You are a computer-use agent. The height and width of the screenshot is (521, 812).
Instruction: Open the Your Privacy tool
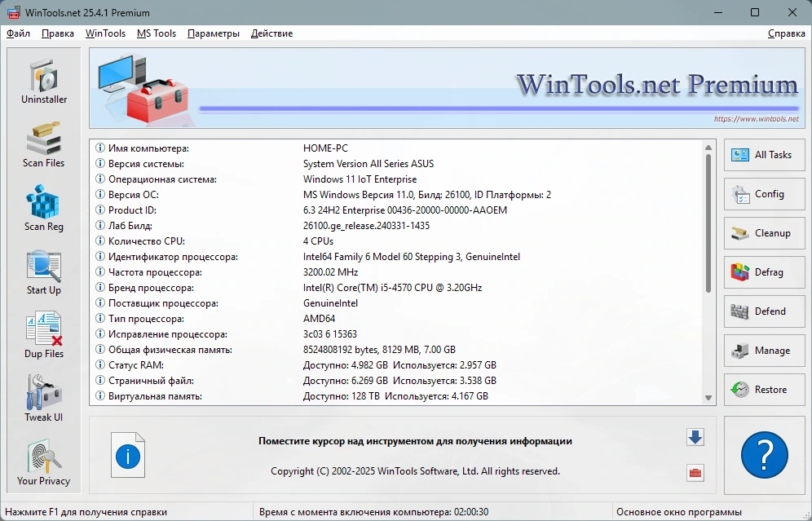click(x=44, y=463)
